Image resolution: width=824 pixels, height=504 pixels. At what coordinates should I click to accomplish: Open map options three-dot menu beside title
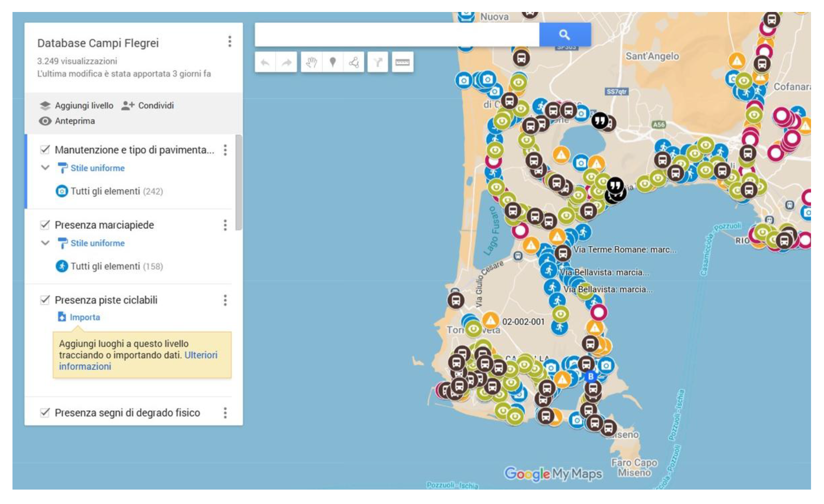point(229,41)
